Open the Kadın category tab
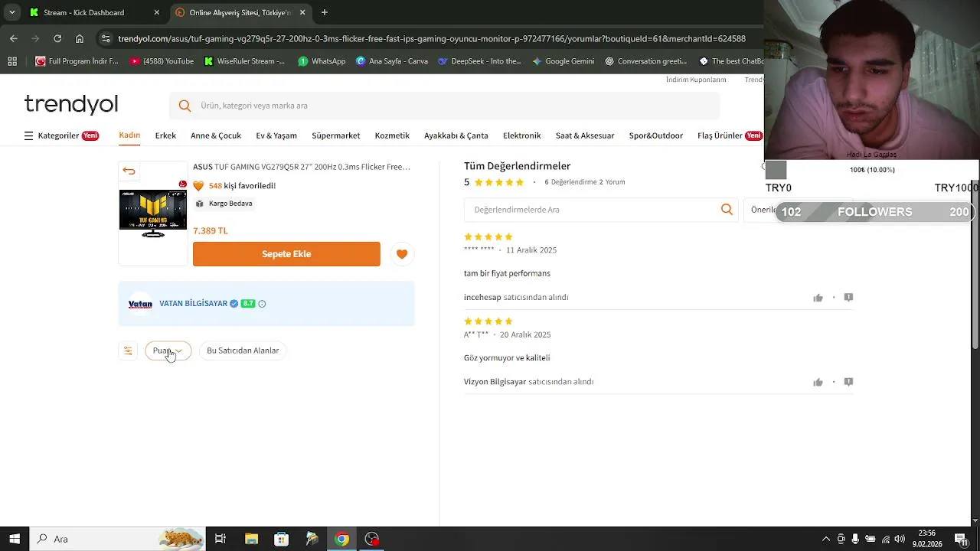 click(129, 135)
